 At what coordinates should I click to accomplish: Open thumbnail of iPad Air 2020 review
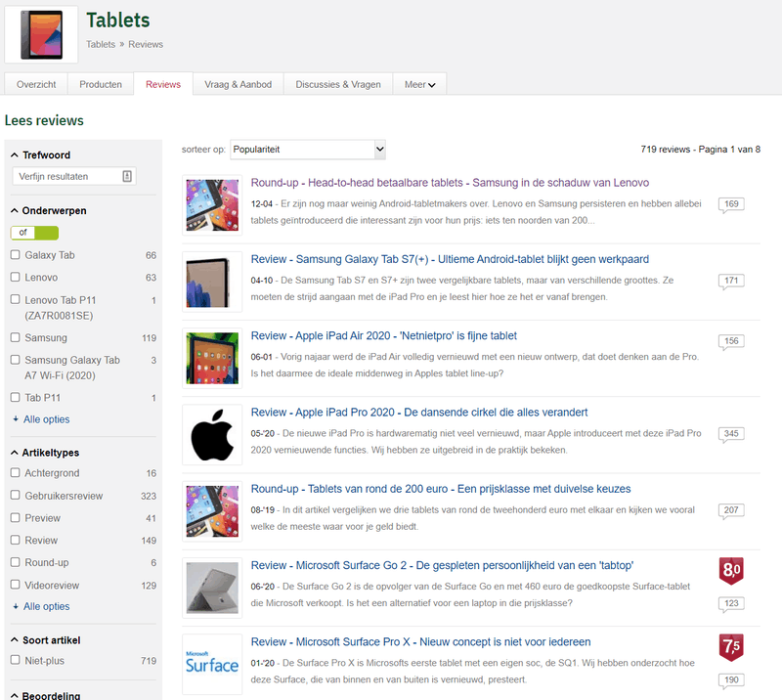tap(212, 358)
